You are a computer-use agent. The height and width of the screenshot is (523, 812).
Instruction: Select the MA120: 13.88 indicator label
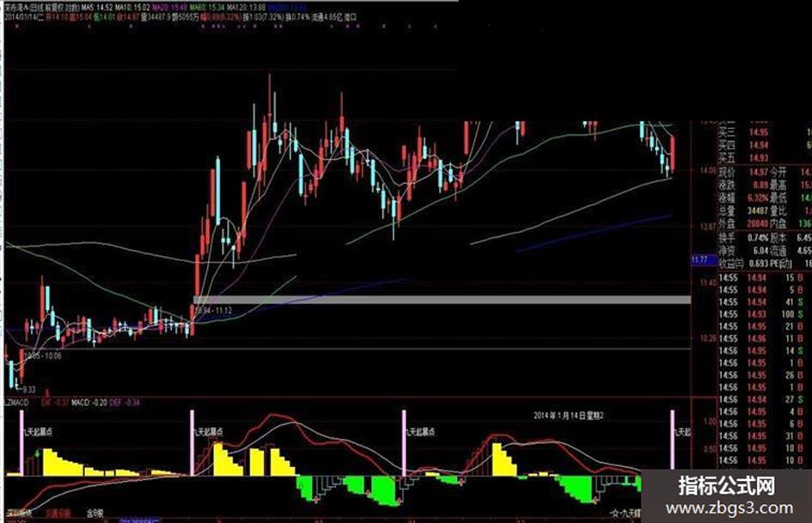(x=246, y=7)
